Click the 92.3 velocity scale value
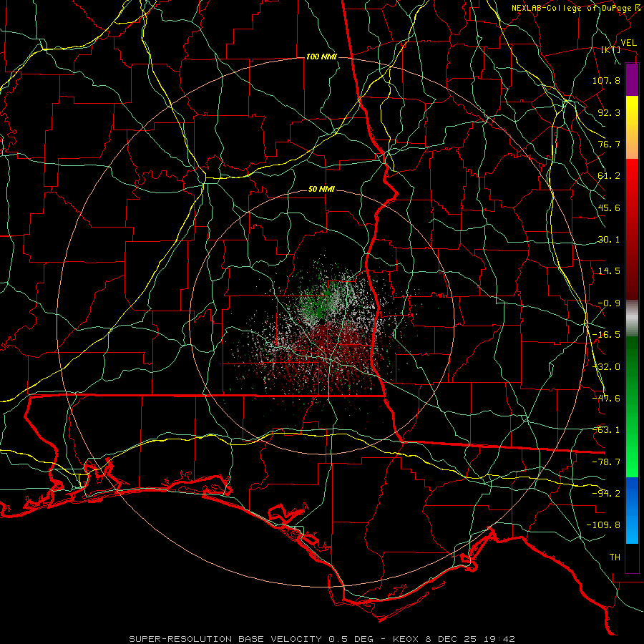644x644 pixels. click(609, 112)
